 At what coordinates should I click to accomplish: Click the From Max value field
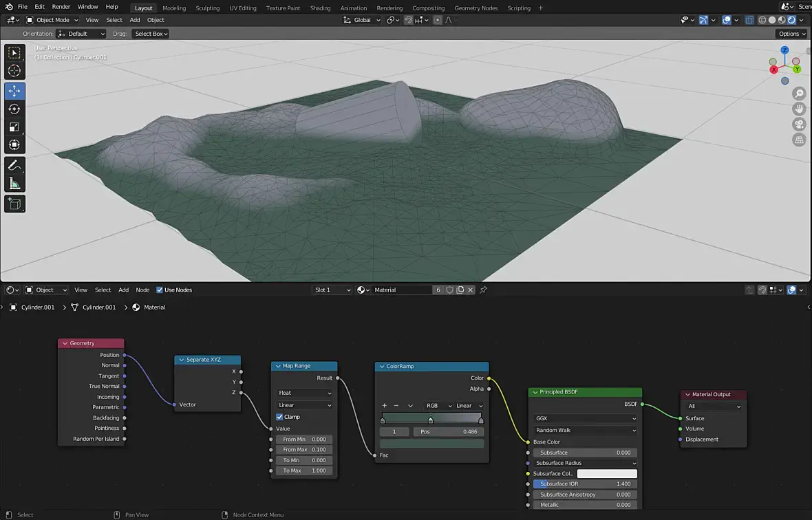(304, 450)
